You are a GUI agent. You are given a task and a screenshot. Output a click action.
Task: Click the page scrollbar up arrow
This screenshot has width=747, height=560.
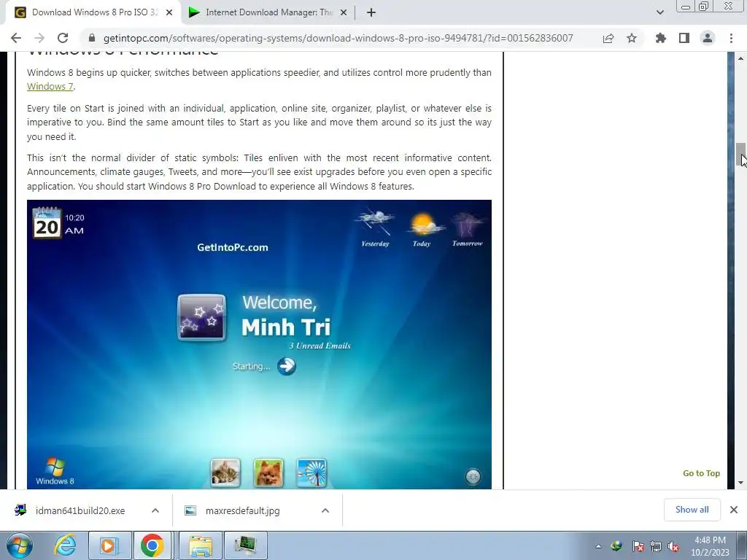coord(741,58)
